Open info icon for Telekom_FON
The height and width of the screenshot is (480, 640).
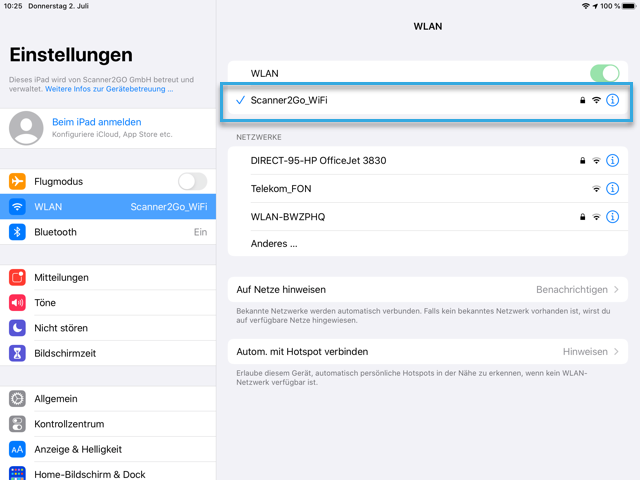click(612, 189)
